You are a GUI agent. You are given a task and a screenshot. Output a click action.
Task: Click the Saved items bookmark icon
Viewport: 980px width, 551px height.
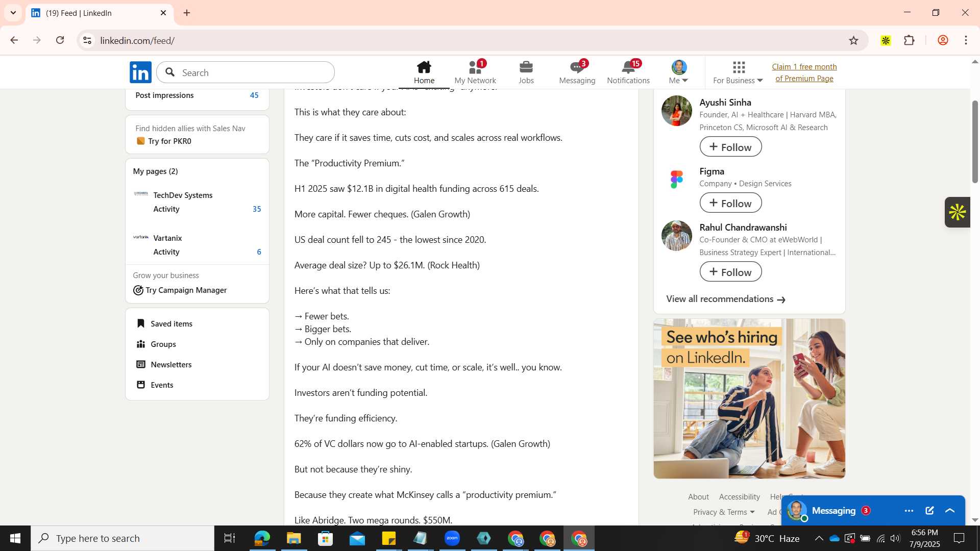click(141, 323)
